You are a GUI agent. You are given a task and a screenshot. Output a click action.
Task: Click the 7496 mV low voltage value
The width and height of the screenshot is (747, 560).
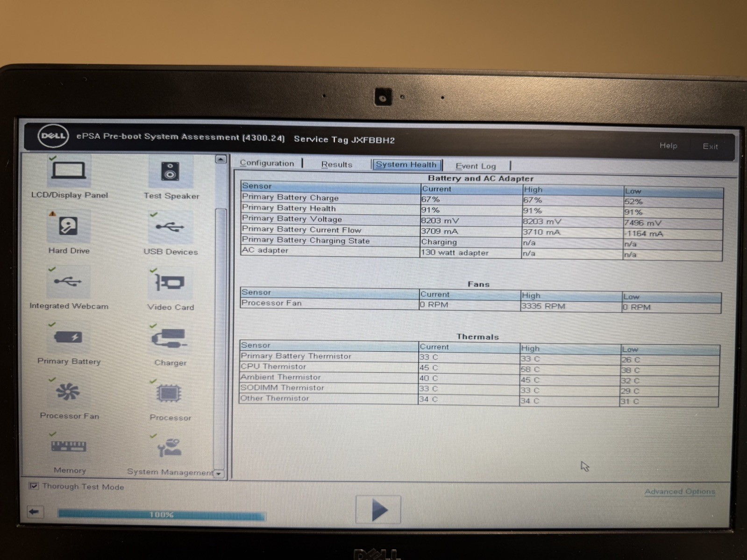click(x=643, y=223)
